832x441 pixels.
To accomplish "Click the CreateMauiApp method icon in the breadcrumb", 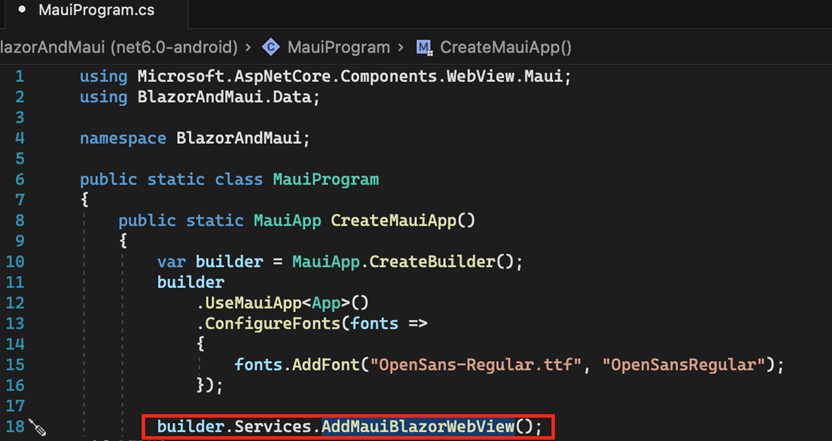I will tap(425, 47).
